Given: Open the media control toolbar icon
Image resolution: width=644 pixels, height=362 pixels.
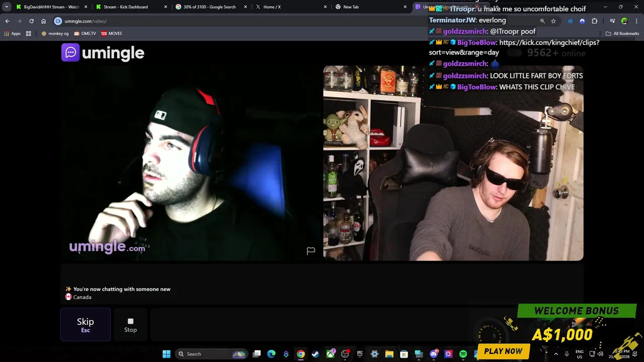Looking at the screenshot, I should tap(612, 21).
